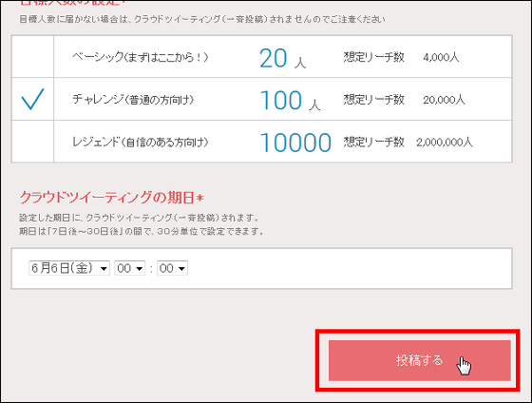The width and height of the screenshot is (532, 403).
Task: Click the blue 100 人 number
Action: [x=290, y=101]
